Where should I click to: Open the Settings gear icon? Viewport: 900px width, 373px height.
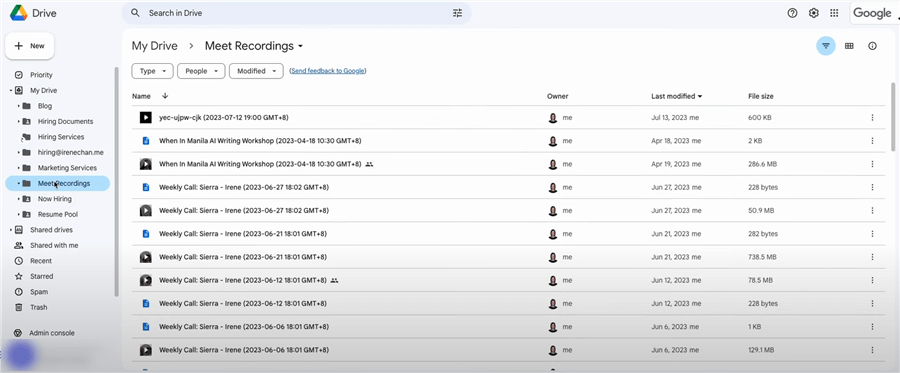pos(813,13)
